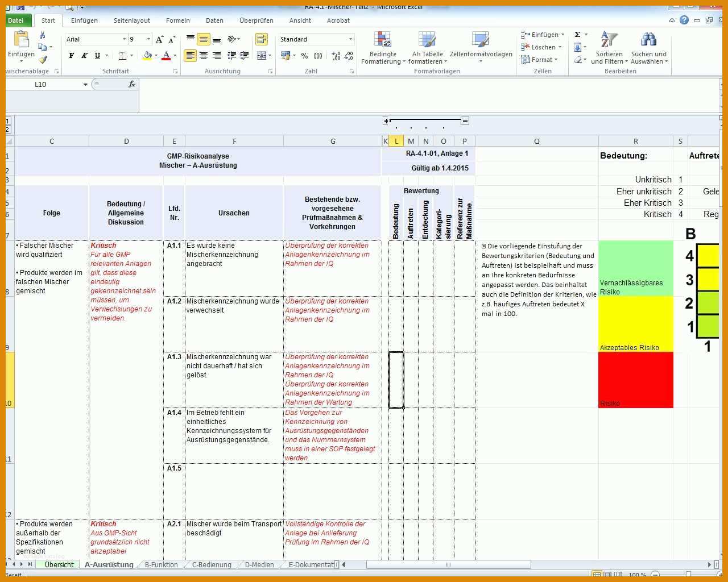Click the decrease indent icon
Viewport: 728px width, 582px height.
coord(231,56)
